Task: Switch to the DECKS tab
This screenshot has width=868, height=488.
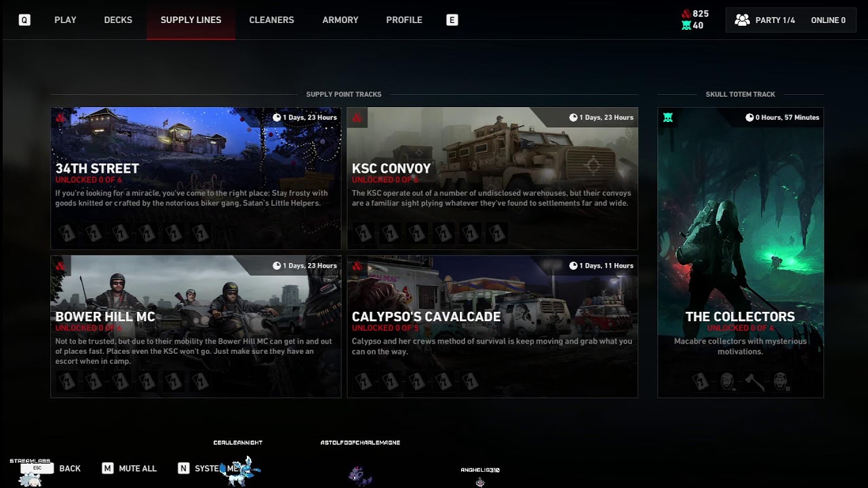Action: click(118, 20)
